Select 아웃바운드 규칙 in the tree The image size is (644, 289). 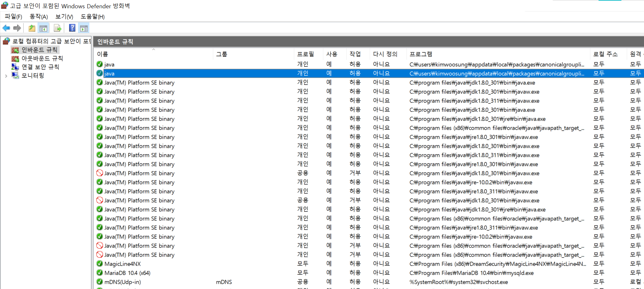point(42,58)
